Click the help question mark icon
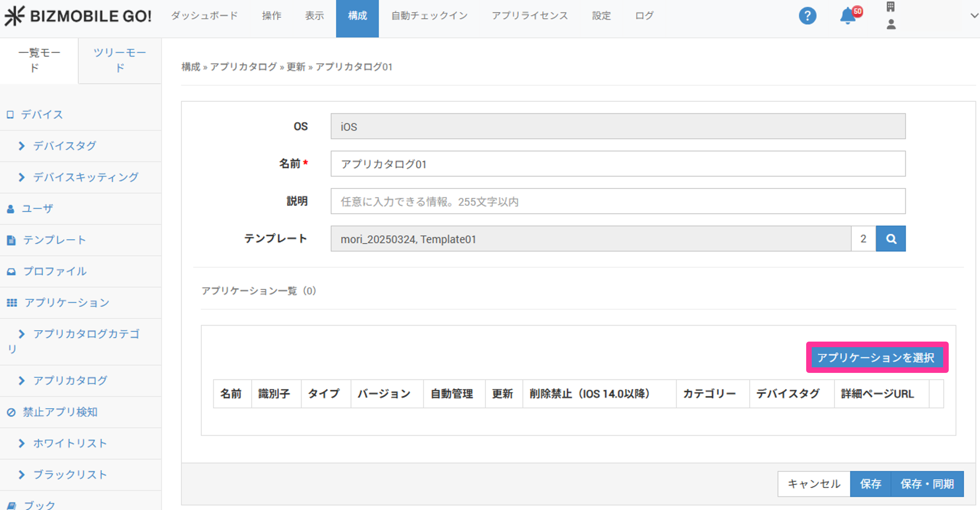 click(807, 16)
